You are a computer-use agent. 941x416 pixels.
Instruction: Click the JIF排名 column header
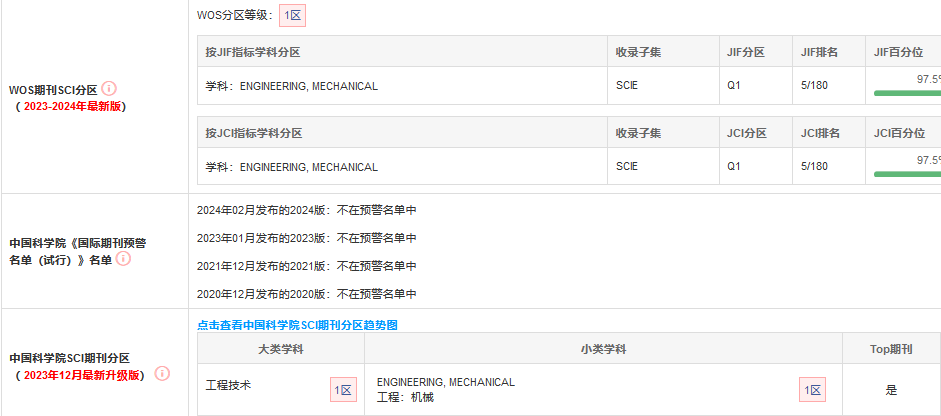819,52
